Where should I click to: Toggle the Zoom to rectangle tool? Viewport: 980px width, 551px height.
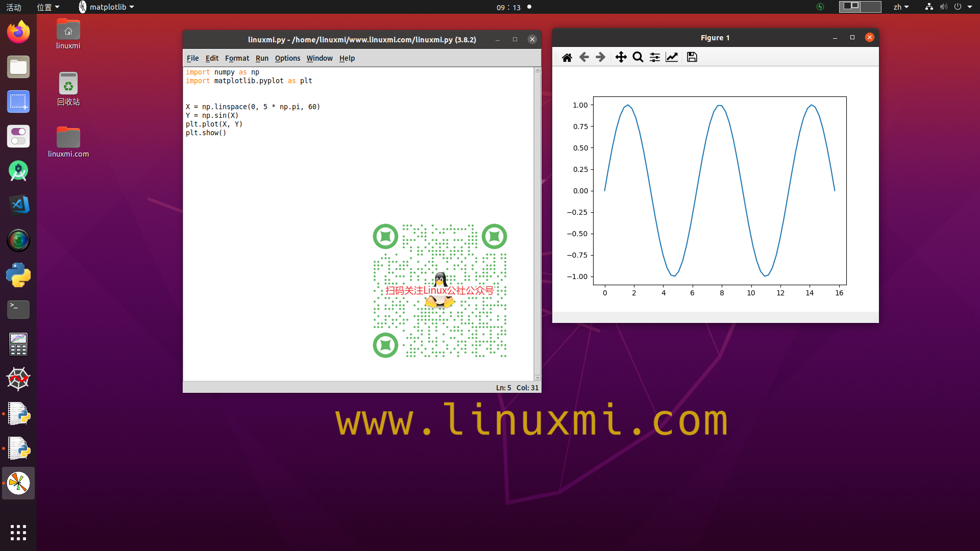tap(638, 57)
